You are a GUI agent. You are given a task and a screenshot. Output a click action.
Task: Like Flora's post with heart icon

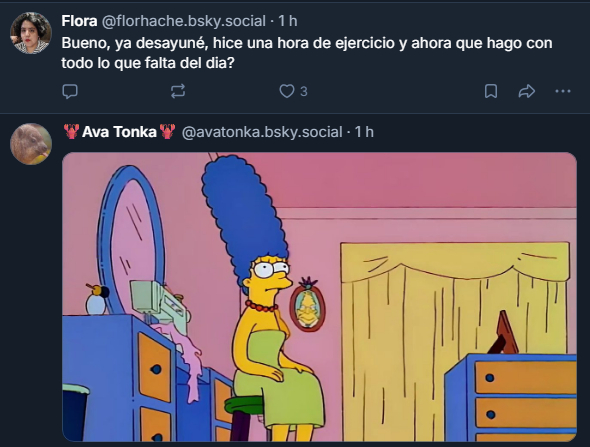pyautogui.click(x=287, y=91)
